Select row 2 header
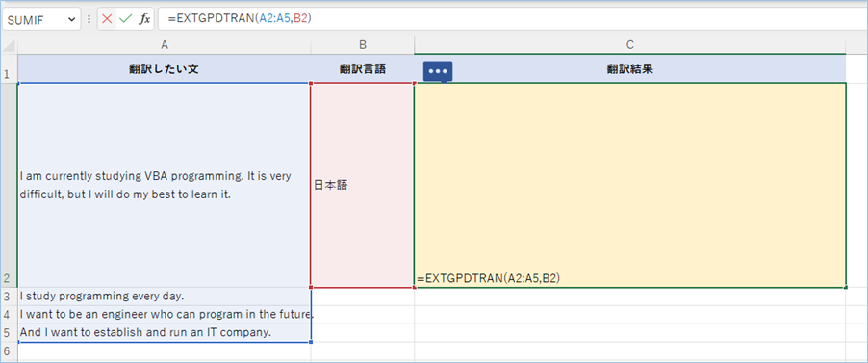 click(9, 185)
